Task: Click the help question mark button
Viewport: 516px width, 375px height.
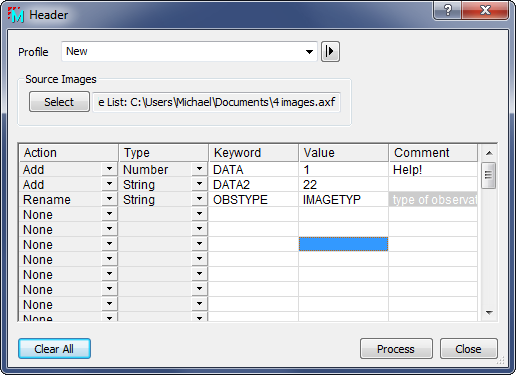Action: [x=448, y=10]
